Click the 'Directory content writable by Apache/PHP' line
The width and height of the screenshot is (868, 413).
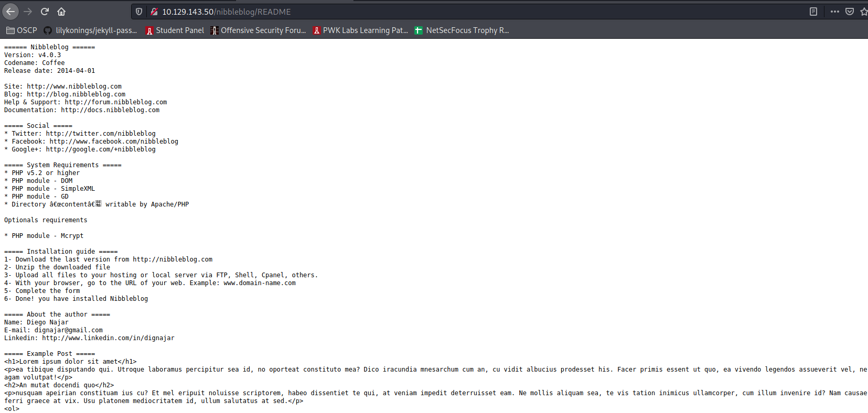pyautogui.click(x=97, y=204)
